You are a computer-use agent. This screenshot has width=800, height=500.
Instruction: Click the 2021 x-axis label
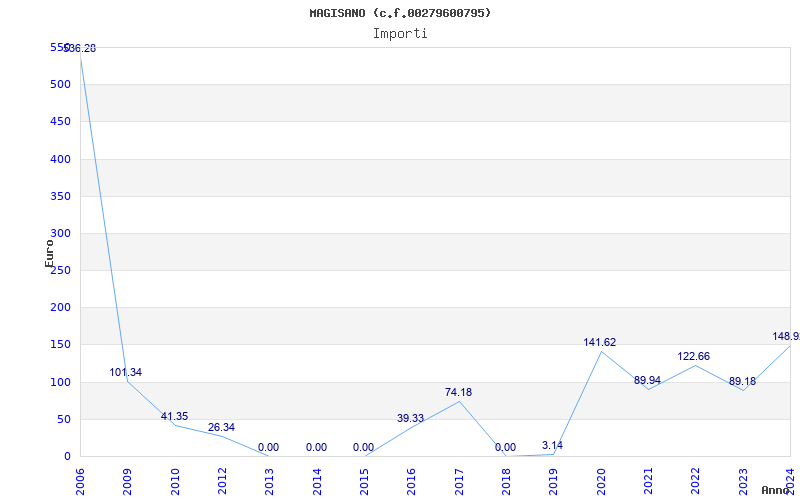coord(648,482)
